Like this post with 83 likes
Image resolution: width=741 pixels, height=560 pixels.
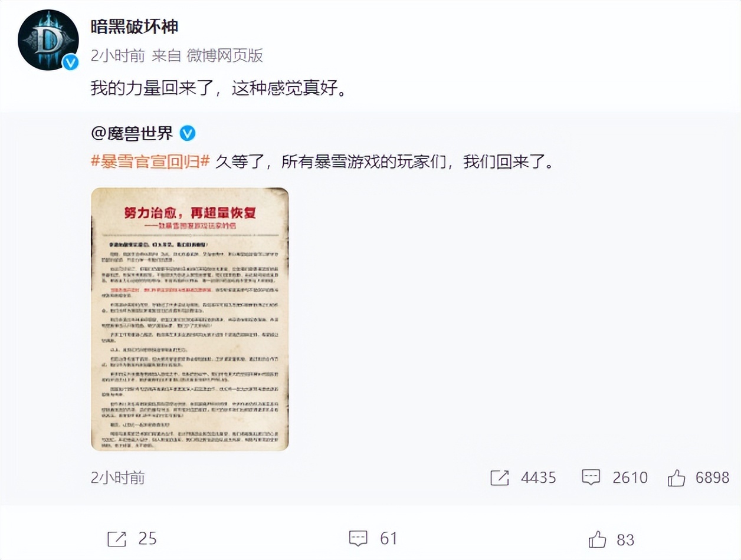pyautogui.click(x=597, y=539)
